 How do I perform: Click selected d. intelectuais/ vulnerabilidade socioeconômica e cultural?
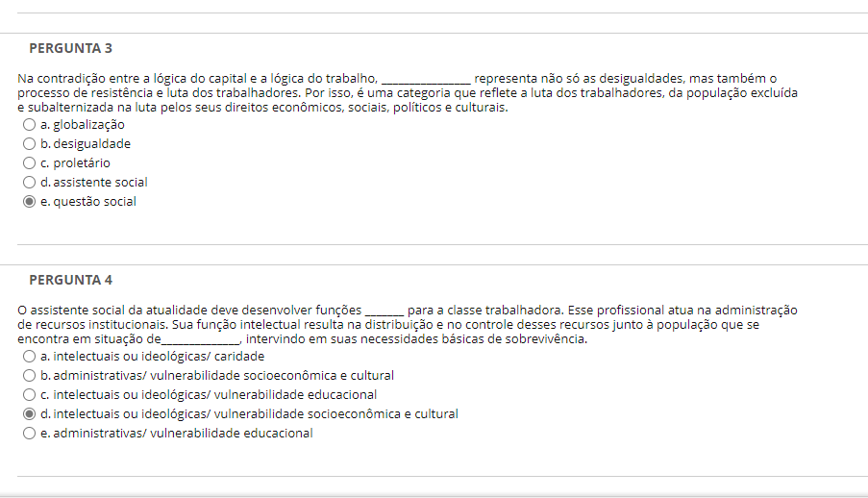click(x=30, y=414)
